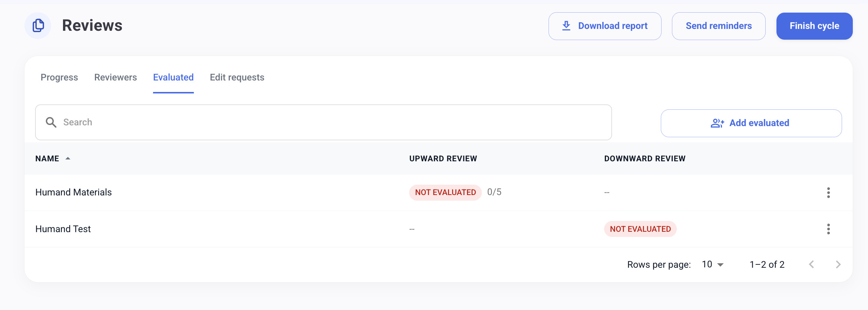The image size is (868, 310).
Task: Open the Edit requests tab
Action: [x=237, y=77]
